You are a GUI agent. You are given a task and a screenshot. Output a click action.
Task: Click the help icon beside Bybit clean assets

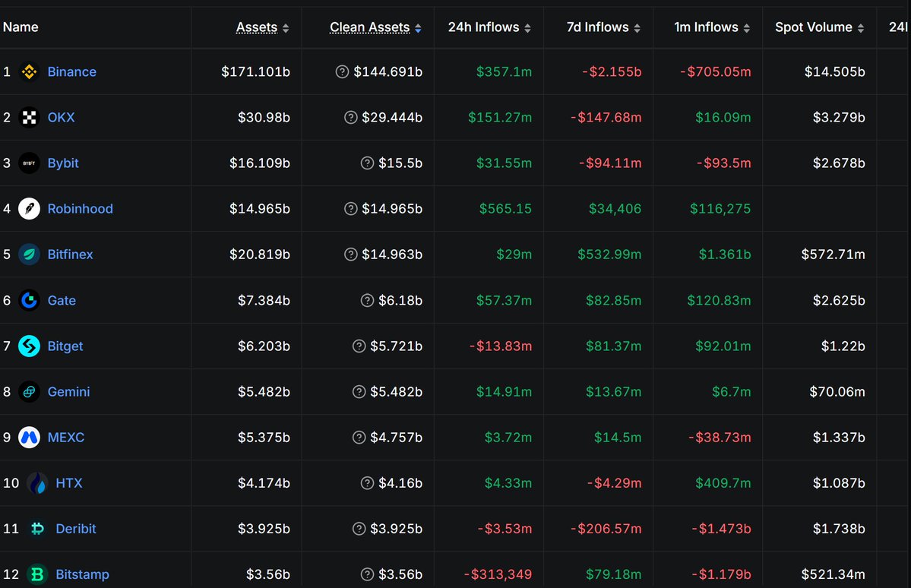pos(367,163)
